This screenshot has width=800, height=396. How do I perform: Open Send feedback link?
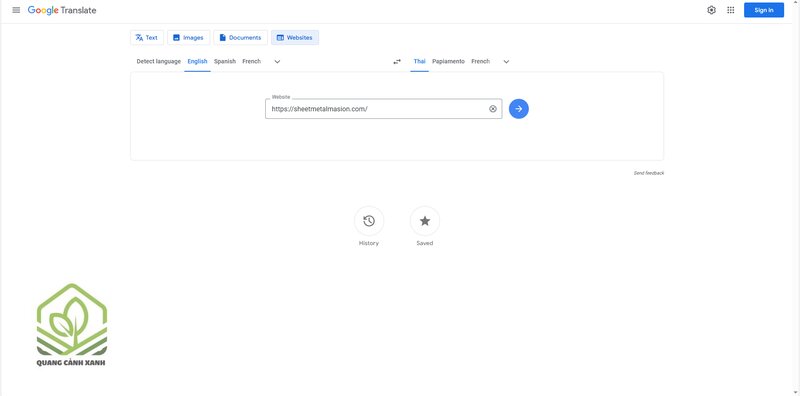[649, 173]
